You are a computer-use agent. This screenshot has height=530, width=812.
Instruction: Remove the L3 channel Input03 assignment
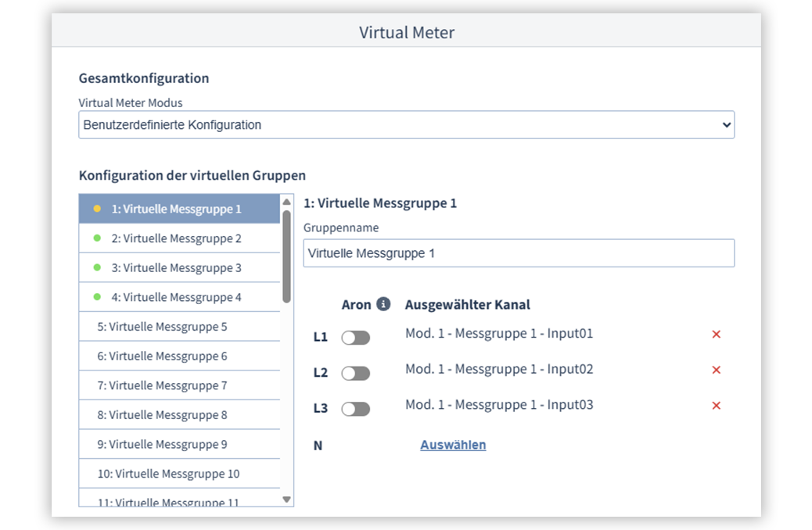(716, 406)
